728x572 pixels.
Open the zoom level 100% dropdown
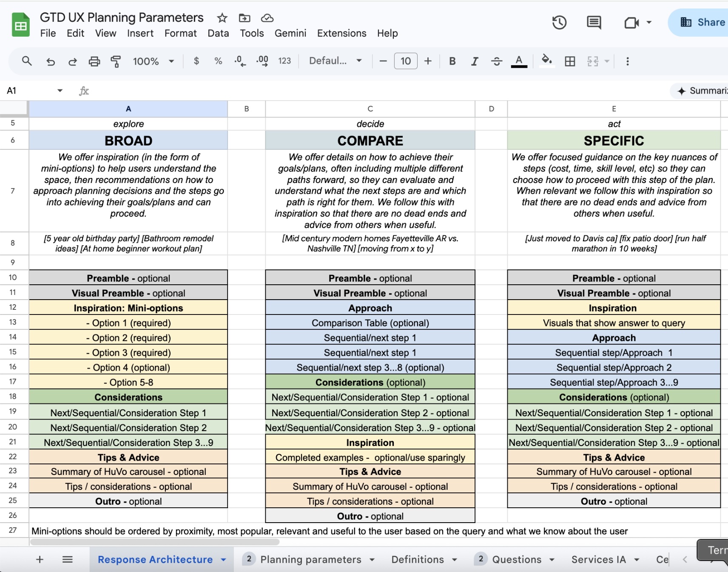click(154, 61)
